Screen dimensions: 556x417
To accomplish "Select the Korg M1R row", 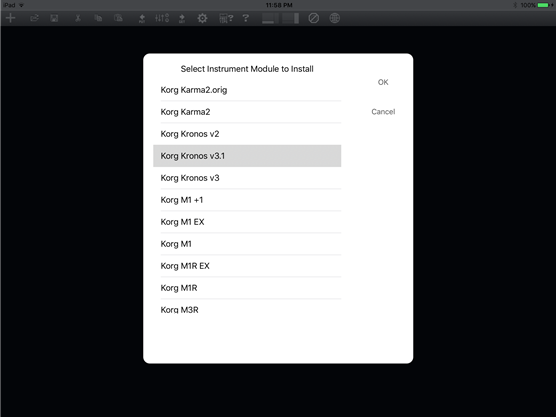I will 247,288.
